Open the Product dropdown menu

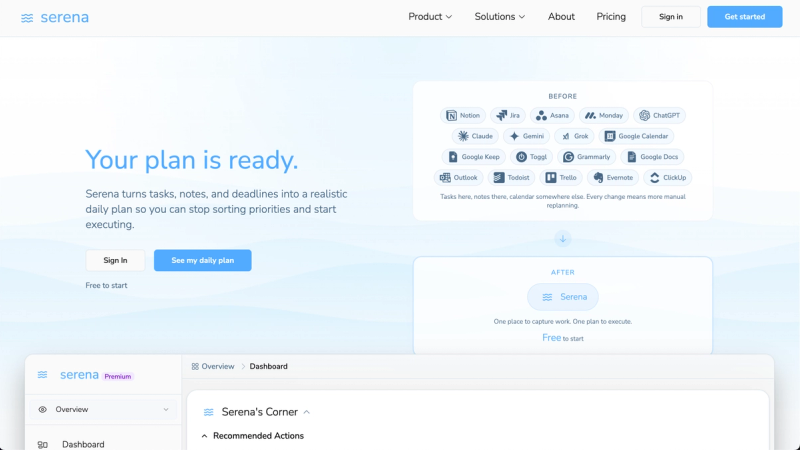tap(430, 17)
